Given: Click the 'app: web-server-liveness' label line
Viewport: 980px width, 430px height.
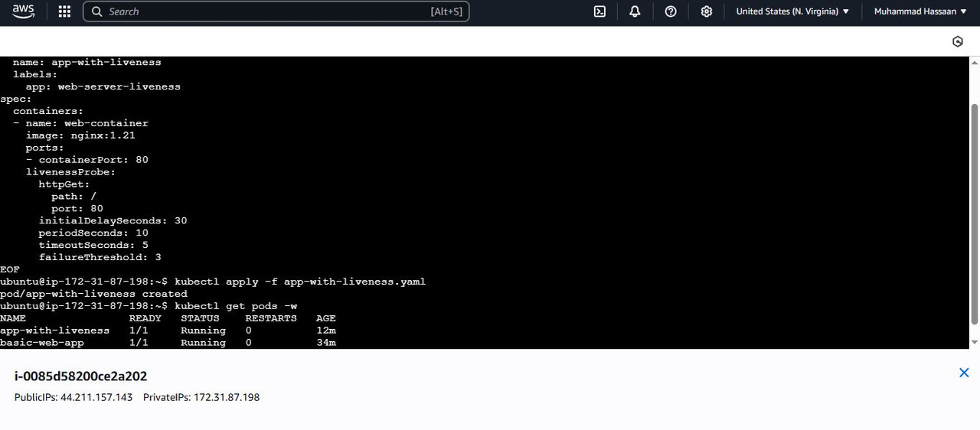Looking at the screenshot, I should [x=103, y=86].
